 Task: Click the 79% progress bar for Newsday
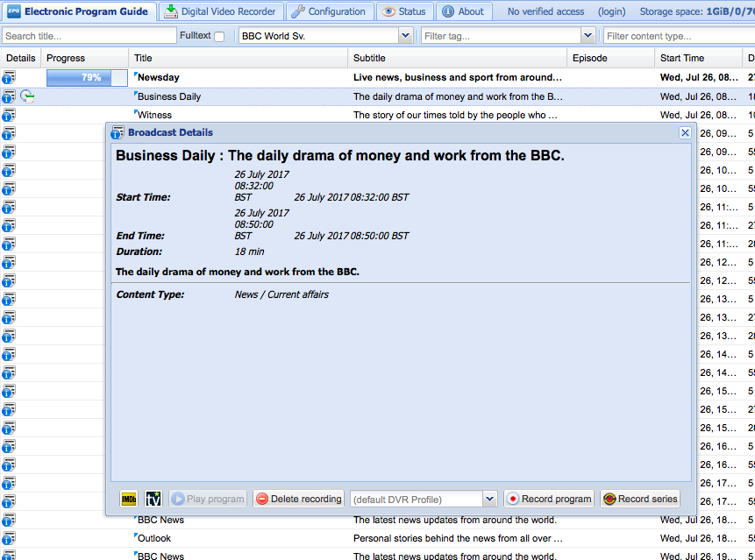coord(86,78)
